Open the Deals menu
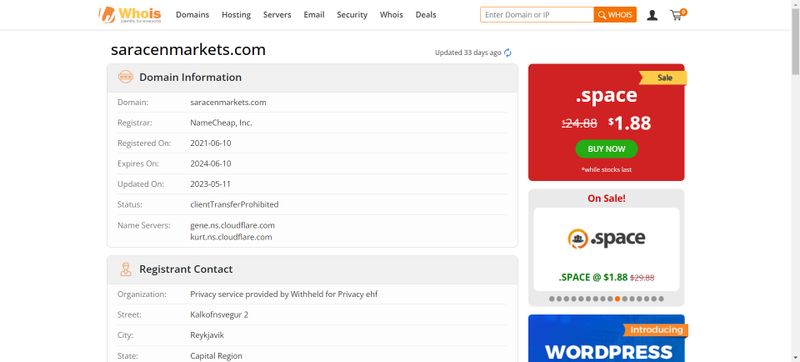Screen dimensions: 800x362 click(426, 15)
